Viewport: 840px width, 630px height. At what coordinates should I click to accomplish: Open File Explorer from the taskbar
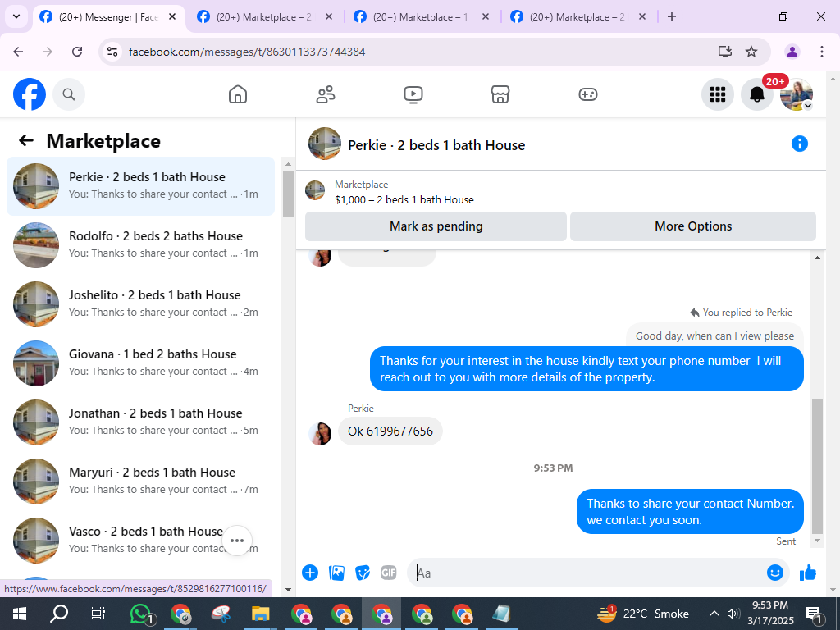click(260, 614)
